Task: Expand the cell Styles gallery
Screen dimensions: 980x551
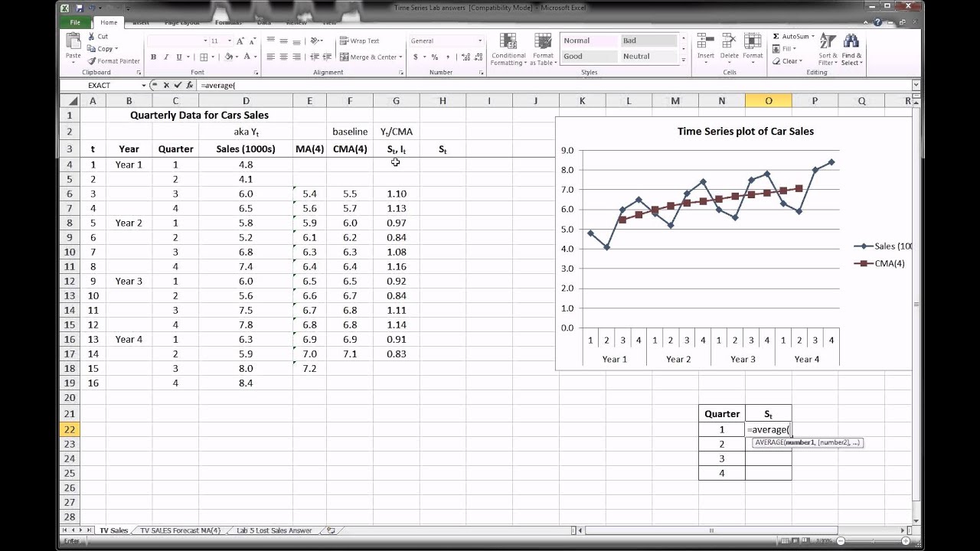Action: pos(683,59)
